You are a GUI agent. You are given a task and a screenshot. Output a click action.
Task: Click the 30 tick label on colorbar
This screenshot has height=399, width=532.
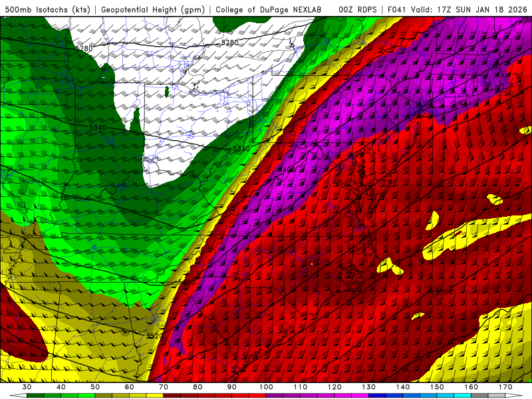(27, 387)
